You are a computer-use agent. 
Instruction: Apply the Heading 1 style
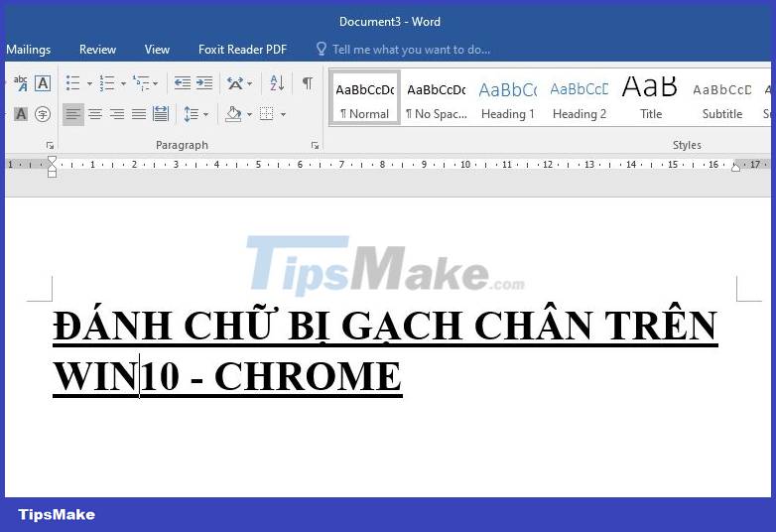[x=508, y=97]
